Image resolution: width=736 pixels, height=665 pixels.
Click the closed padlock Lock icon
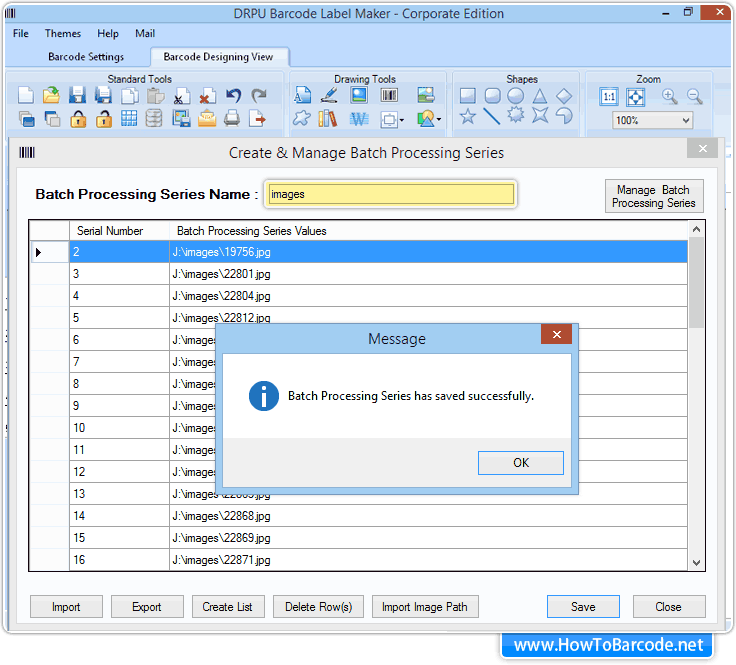[x=78, y=119]
